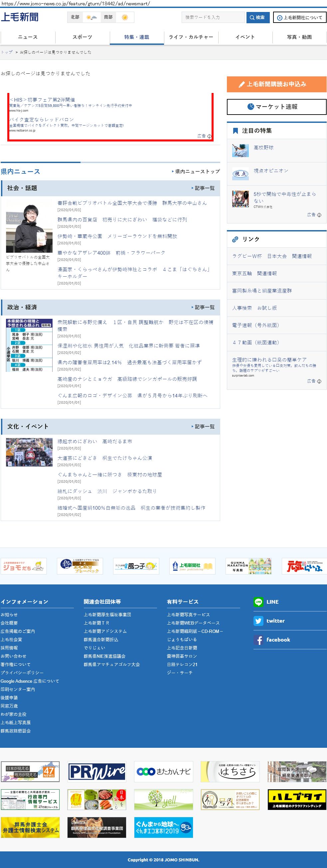Open the Twitter bird icon
327x868 pixels.
(258, 621)
